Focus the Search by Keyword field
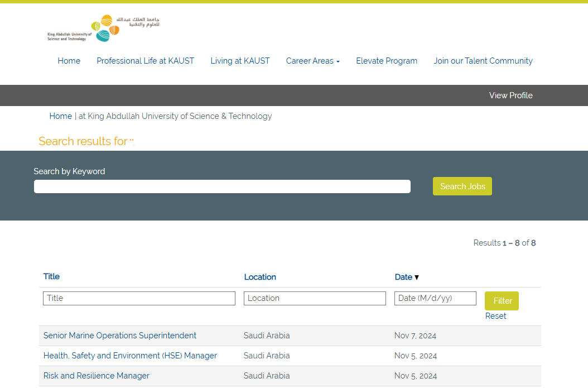Viewport: 588px width, 388px height. tap(223, 186)
